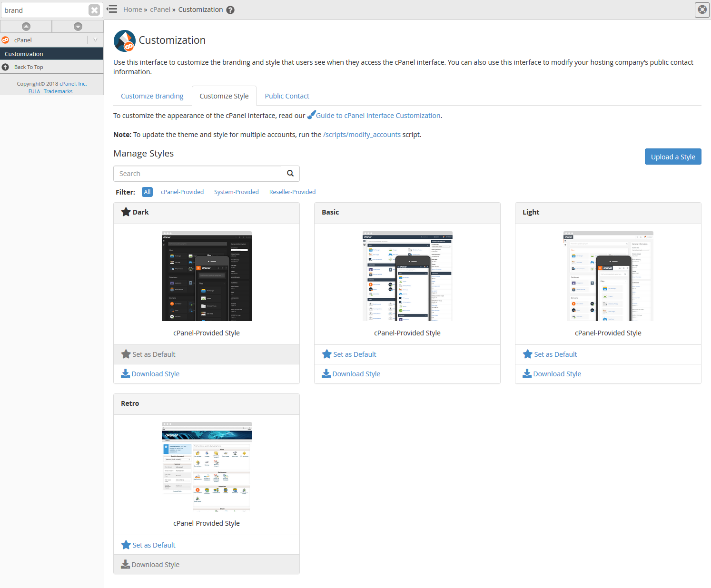
Task: Open the Customization help question mark icon
Action: point(230,10)
